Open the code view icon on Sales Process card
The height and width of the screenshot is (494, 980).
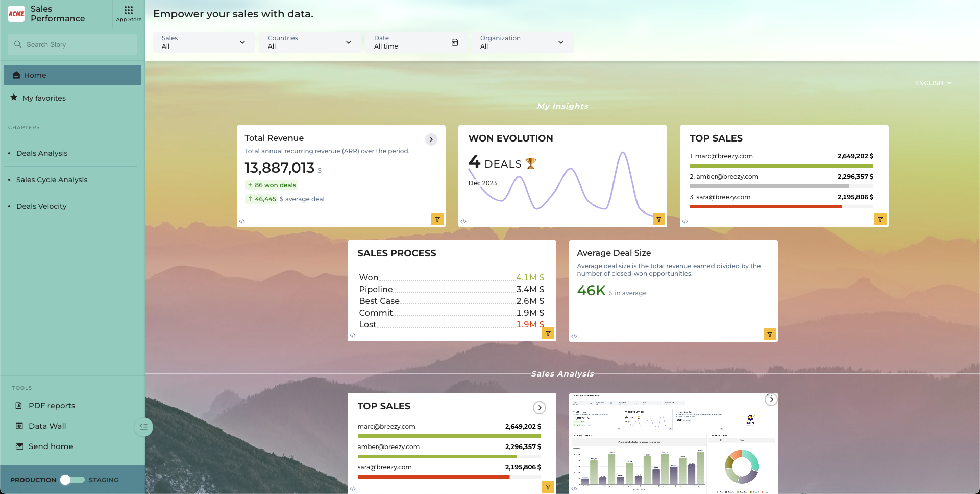(353, 335)
